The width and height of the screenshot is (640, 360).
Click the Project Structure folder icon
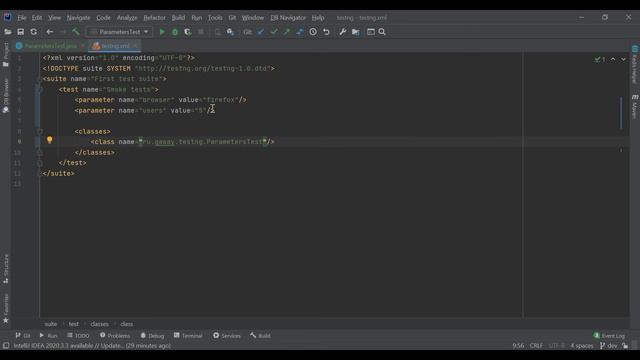(x=356, y=32)
